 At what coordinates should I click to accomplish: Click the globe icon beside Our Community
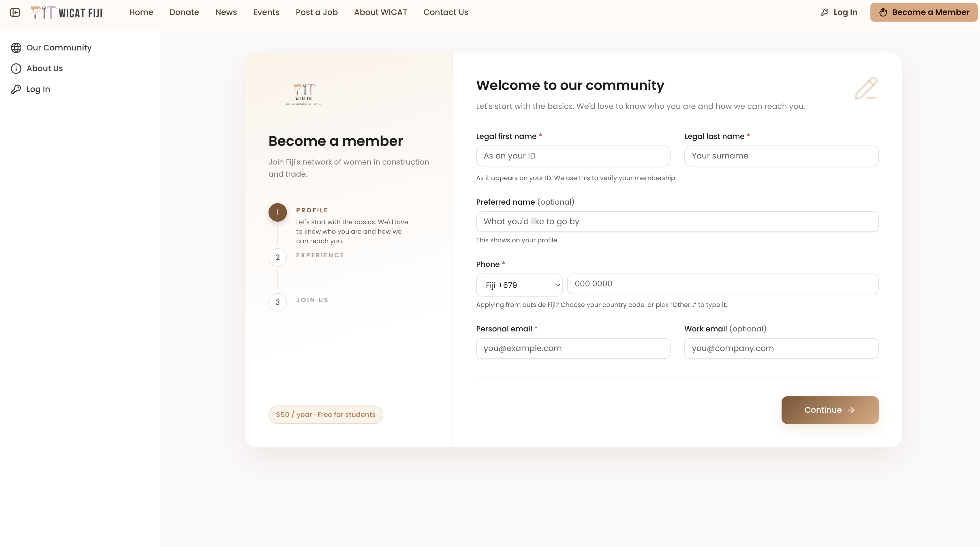(x=16, y=48)
